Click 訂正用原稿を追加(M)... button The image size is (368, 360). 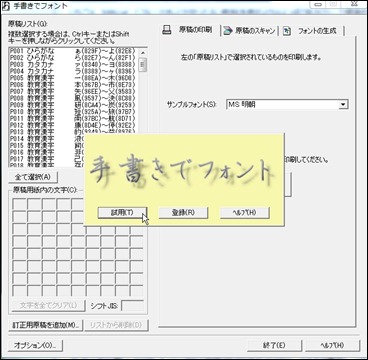[45, 325]
